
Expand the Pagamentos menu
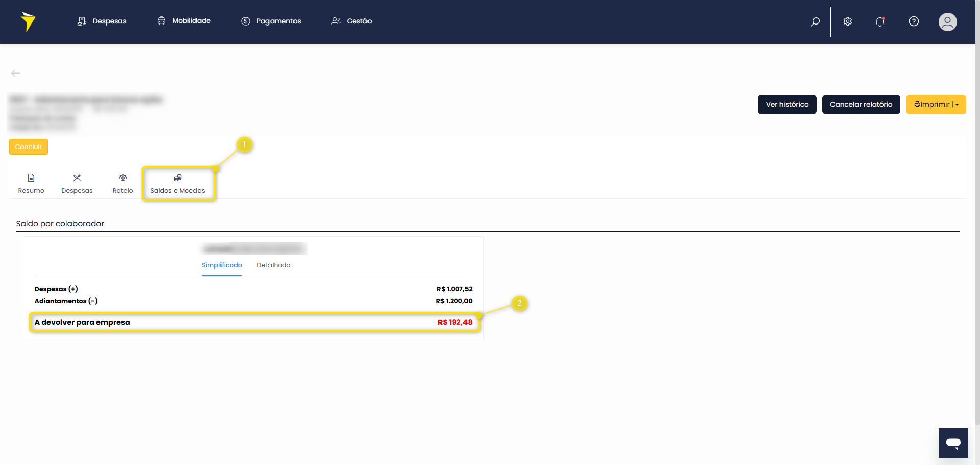271,21
